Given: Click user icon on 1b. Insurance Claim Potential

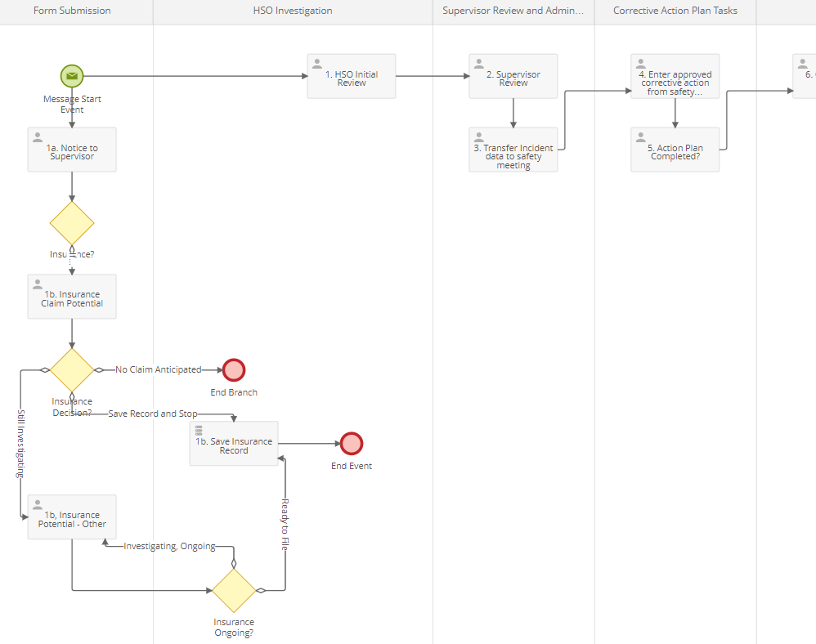Looking at the screenshot, I should 38,284.
